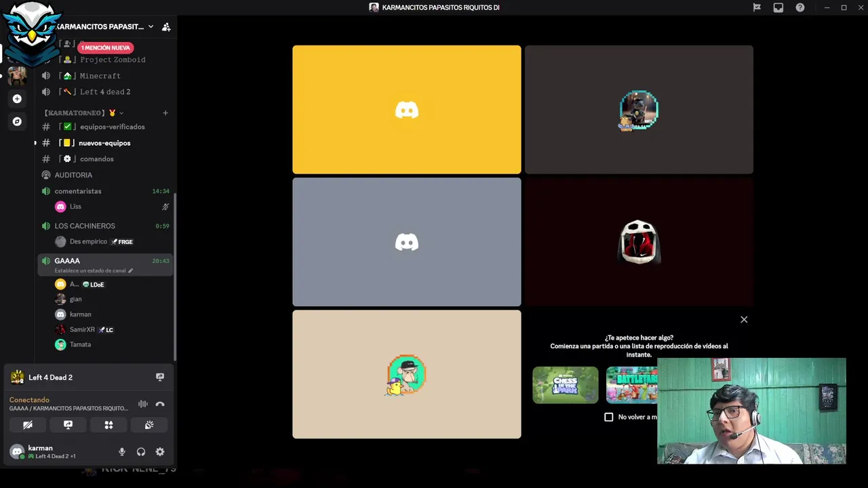
Task: Open the soundboard button
Action: point(149,425)
